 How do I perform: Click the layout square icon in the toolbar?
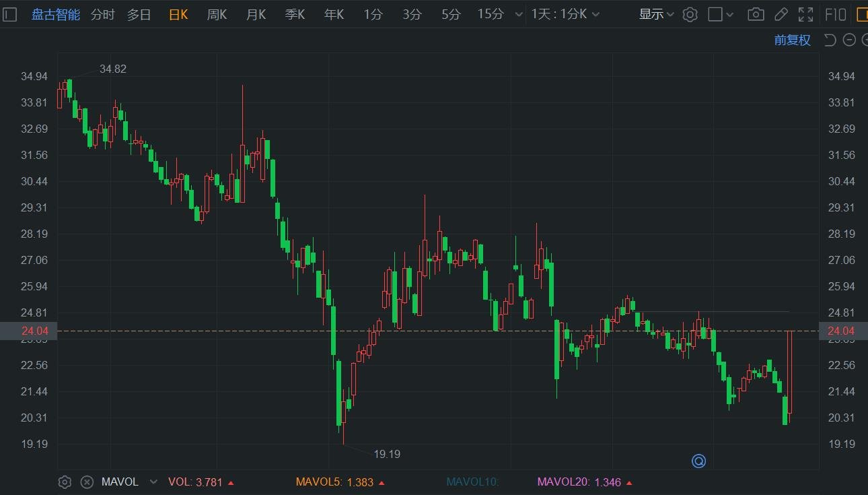click(x=716, y=14)
